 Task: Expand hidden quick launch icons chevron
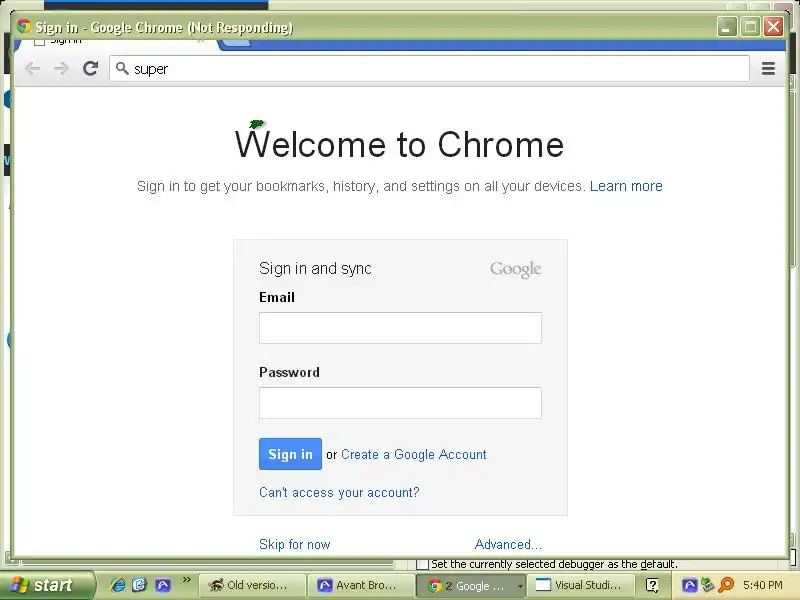186,579
